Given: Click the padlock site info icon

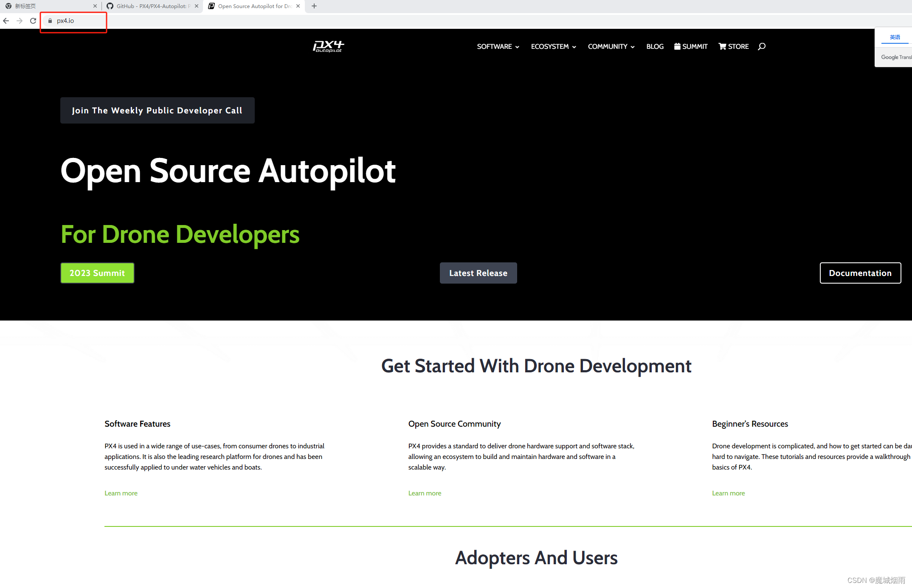Looking at the screenshot, I should [50, 20].
